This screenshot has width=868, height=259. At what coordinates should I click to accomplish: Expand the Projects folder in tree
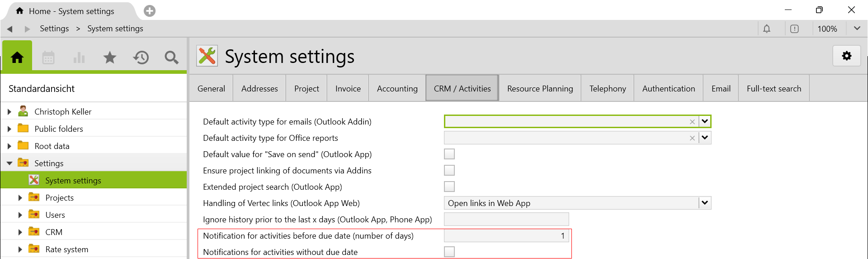20,198
